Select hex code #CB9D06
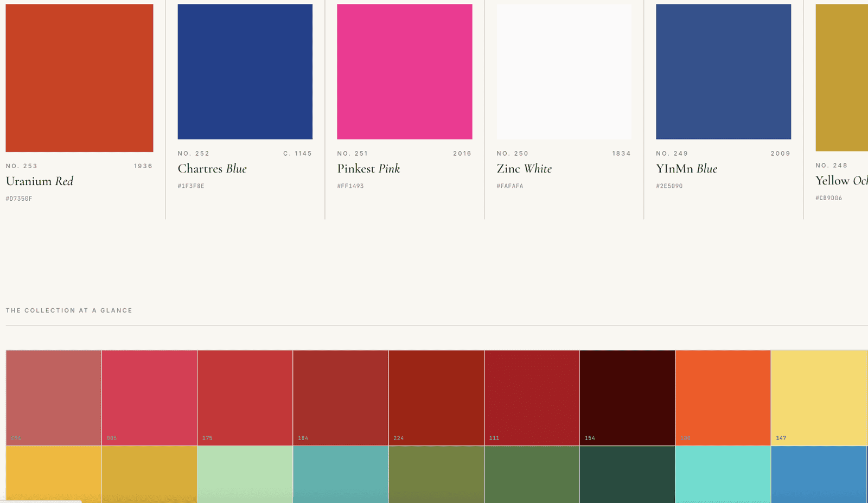868x503 pixels. click(x=829, y=198)
